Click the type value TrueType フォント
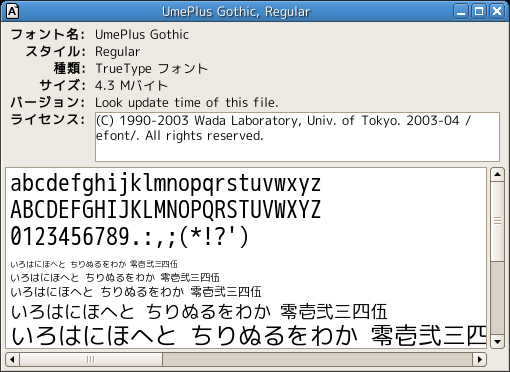510x372 pixels. 151,68
